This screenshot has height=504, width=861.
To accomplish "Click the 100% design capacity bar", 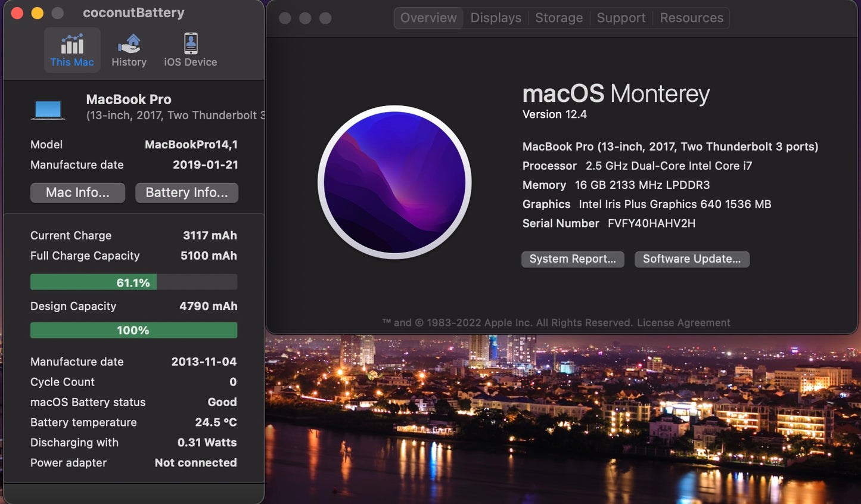I will 133,330.
